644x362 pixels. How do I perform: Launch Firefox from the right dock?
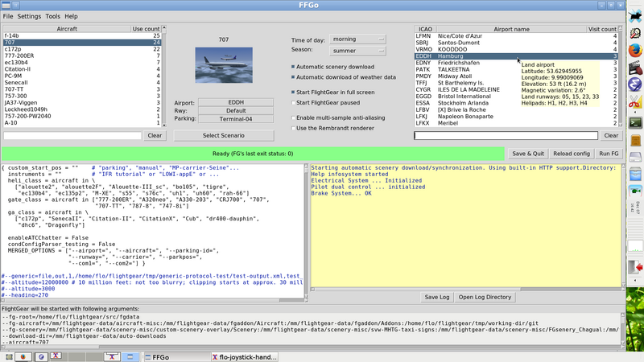pos(635,51)
